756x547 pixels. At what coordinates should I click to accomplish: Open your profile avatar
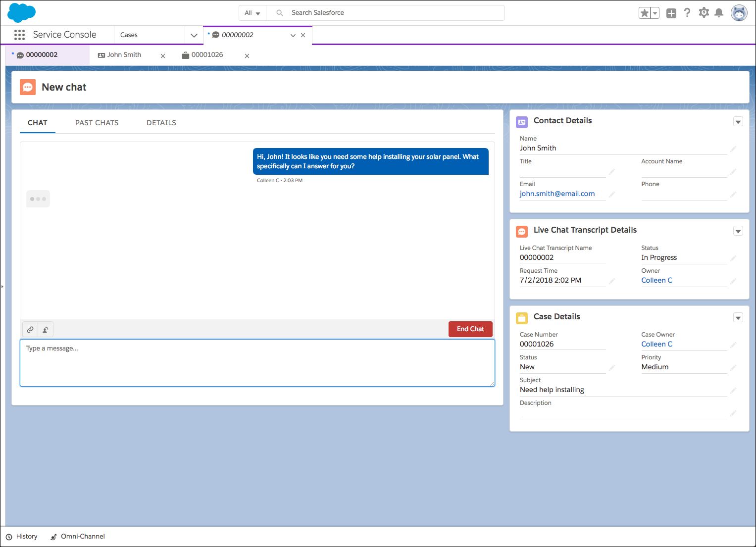point(739,13)
